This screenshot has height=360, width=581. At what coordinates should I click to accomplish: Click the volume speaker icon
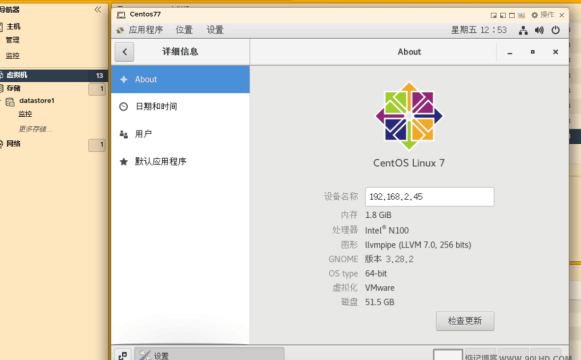click(x=540, y=30)
